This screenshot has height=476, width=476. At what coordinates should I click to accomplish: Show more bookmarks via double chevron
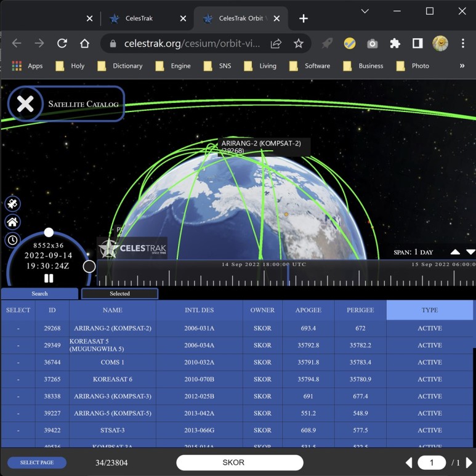(462, 66)
